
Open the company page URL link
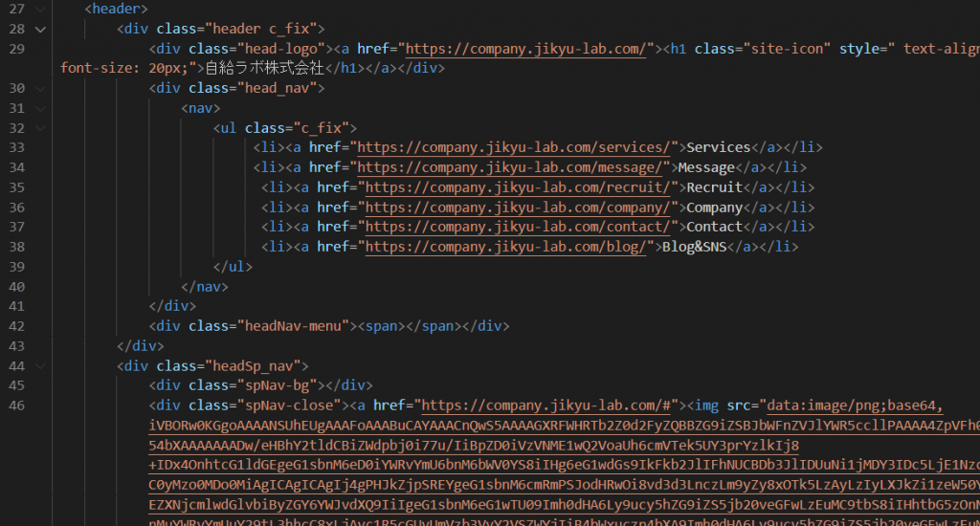coord(520,208)
